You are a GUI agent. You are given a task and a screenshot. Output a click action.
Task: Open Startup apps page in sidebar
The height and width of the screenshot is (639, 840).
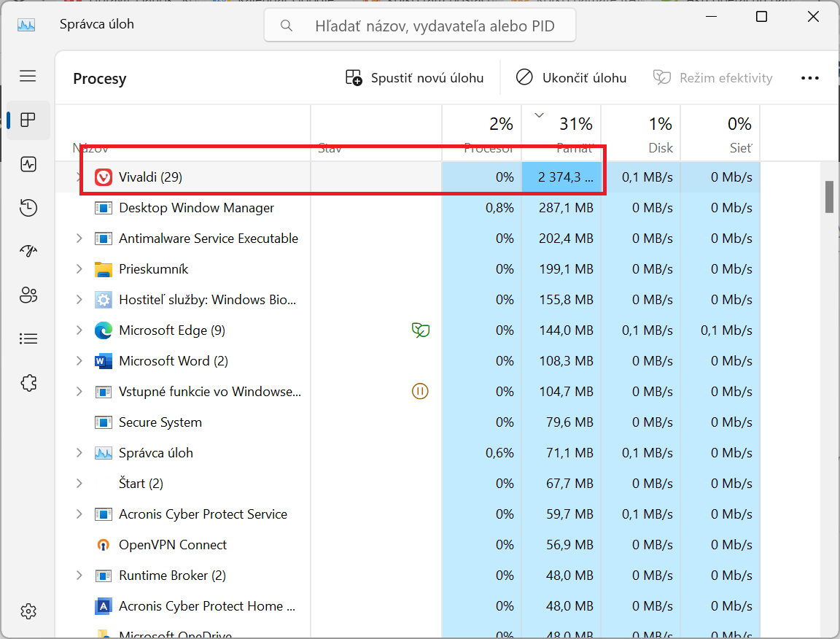[28, 252]
